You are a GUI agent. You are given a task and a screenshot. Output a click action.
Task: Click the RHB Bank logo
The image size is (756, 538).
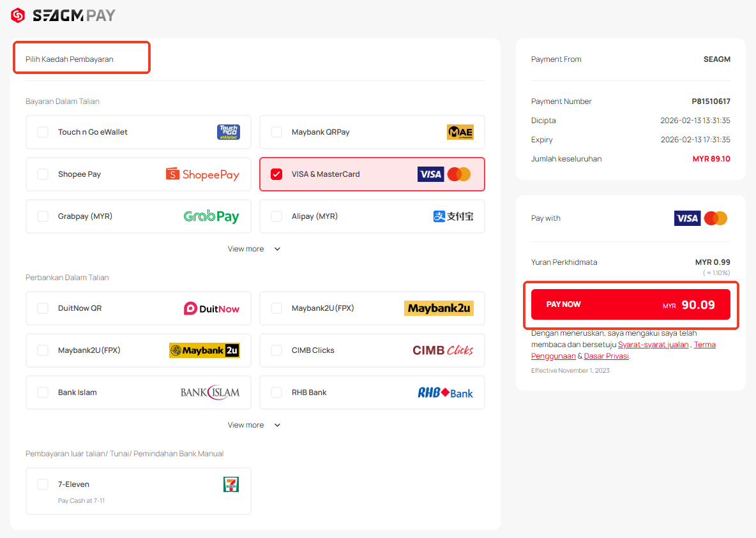click(x=445, y=392)
